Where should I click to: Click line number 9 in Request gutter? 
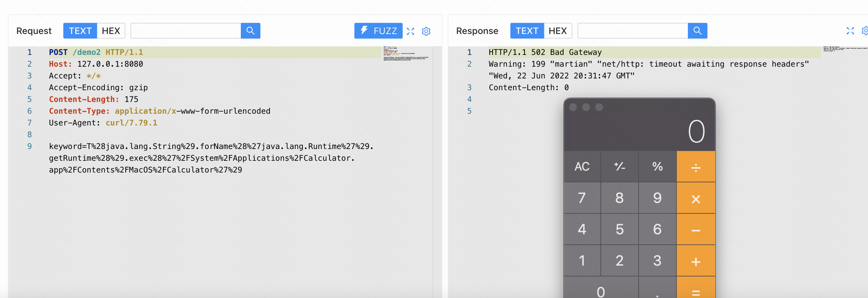point(30,146)
